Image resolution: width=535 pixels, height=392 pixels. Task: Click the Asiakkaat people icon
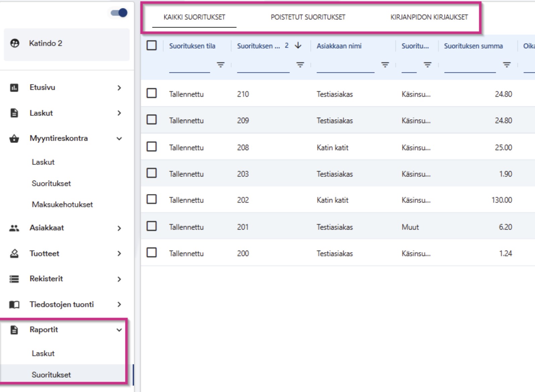(14, 228)
